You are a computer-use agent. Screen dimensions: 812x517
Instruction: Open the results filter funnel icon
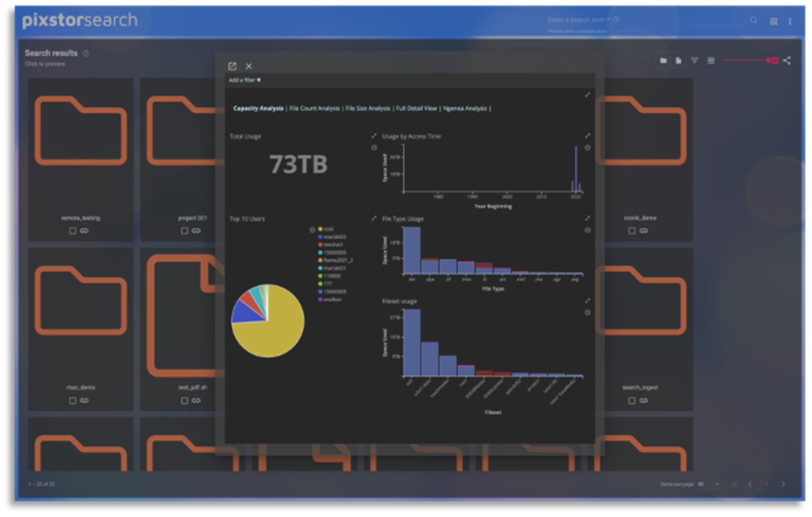694,60
